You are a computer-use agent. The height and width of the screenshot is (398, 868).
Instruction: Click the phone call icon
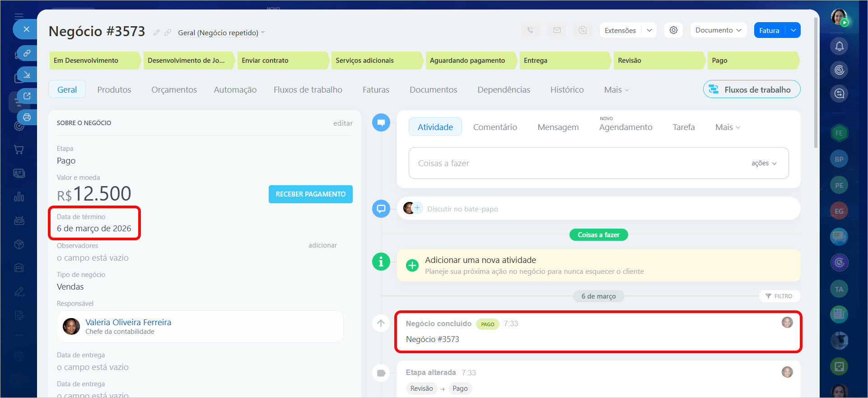531,30
